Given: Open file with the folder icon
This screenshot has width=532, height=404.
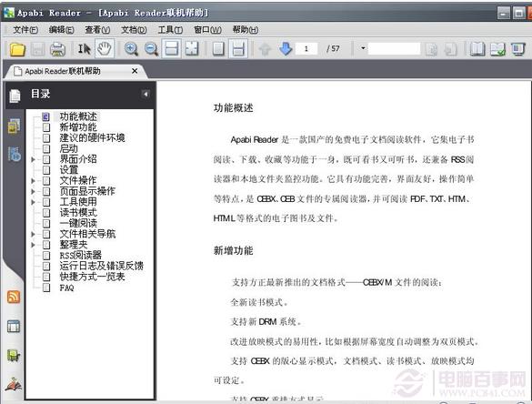Looking at the screenshot, I should point(17,49).
